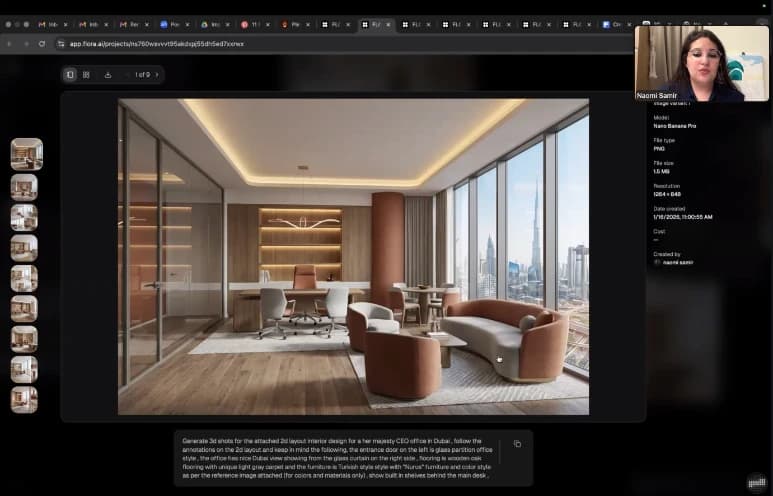Select the first thumbnail in the strip
This screenshot has width=773, height=496.
point(27,154)
